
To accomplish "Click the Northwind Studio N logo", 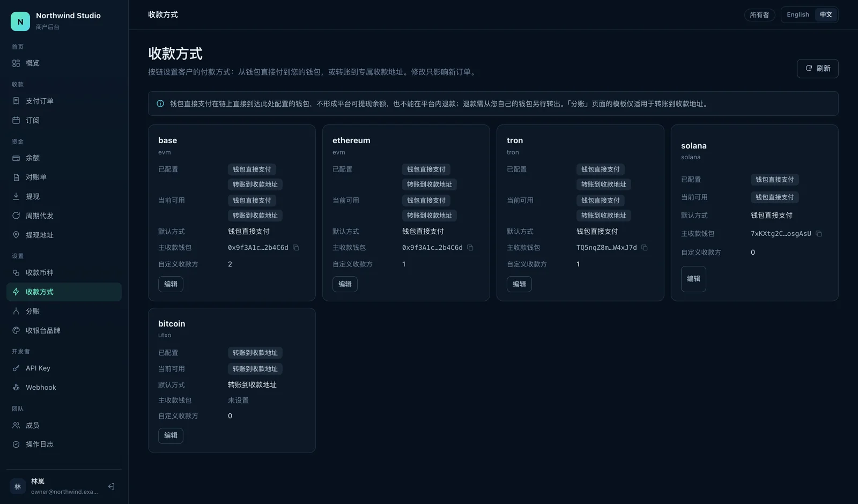I will pyautogui.click(x=20, y=21).
